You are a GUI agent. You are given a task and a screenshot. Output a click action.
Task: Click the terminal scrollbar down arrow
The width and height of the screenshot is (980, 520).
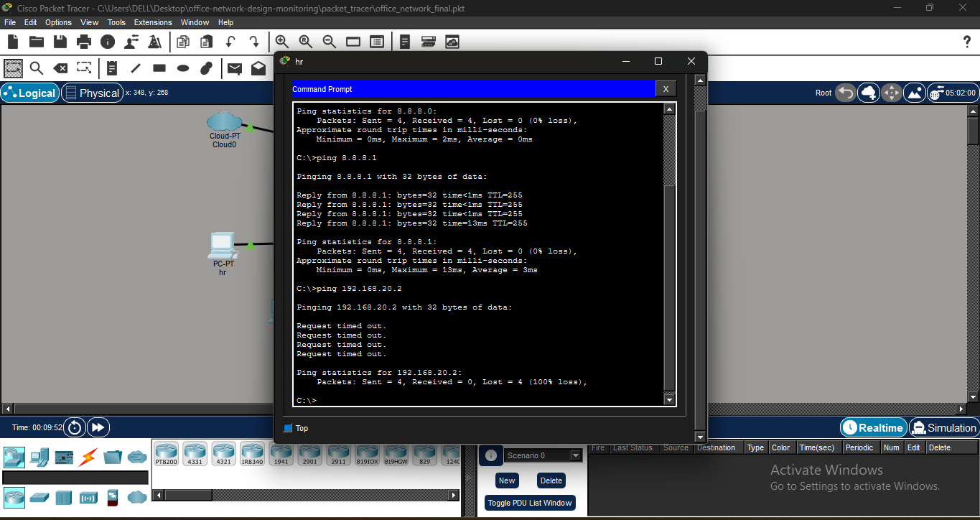(x=670, y=400)
